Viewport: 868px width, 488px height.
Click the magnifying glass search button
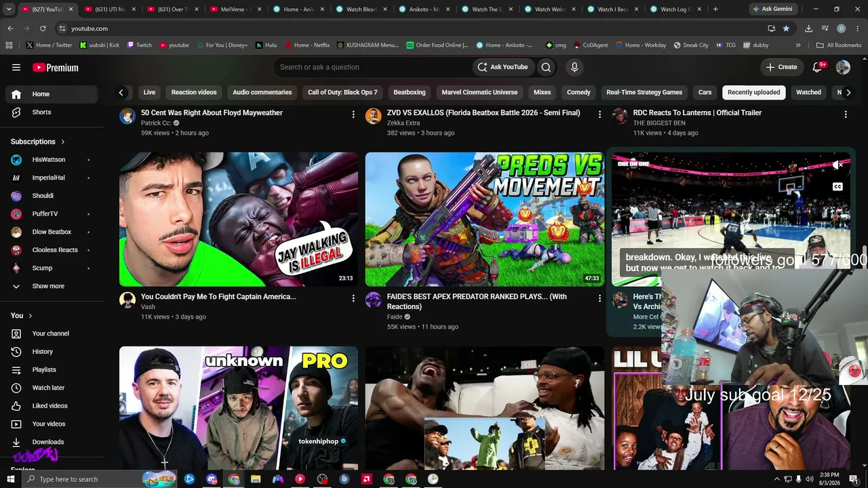pyautogui.click(x=546, y=67)
